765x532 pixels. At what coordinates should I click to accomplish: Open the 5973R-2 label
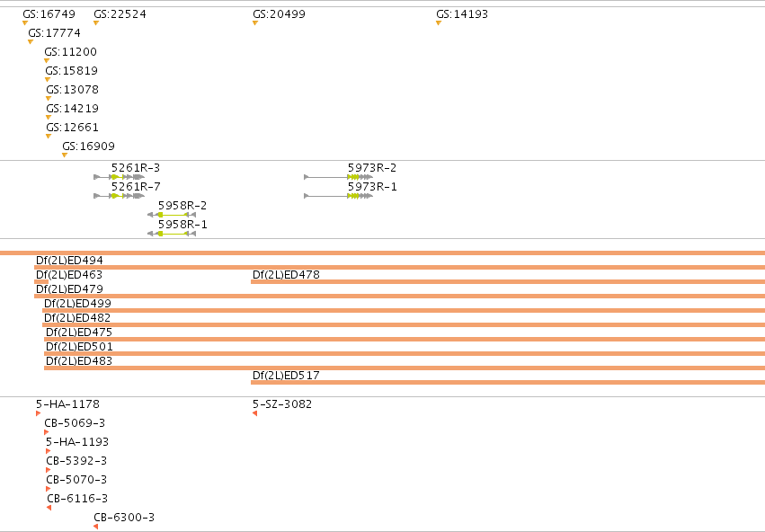(x=372, y=168)
